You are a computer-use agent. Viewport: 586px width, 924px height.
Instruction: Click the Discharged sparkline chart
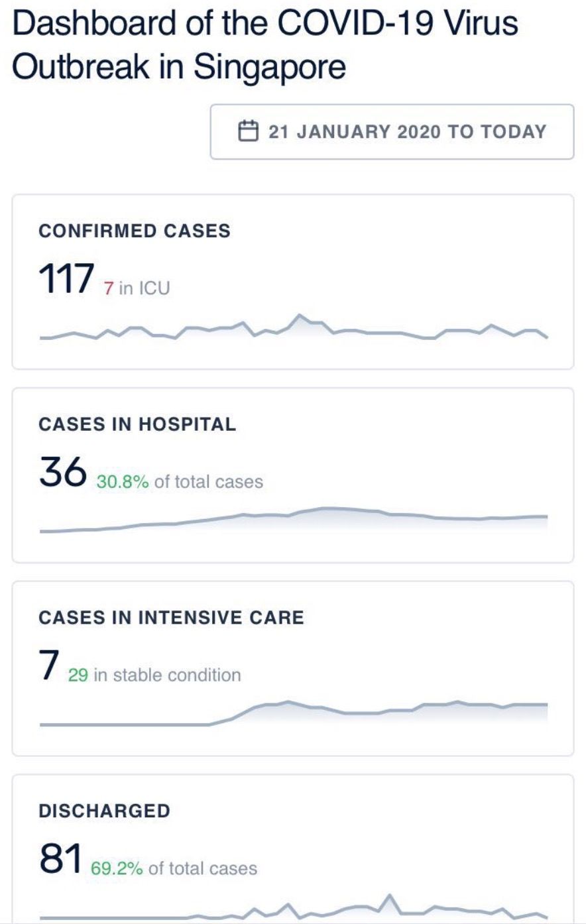tap(293, 908)
